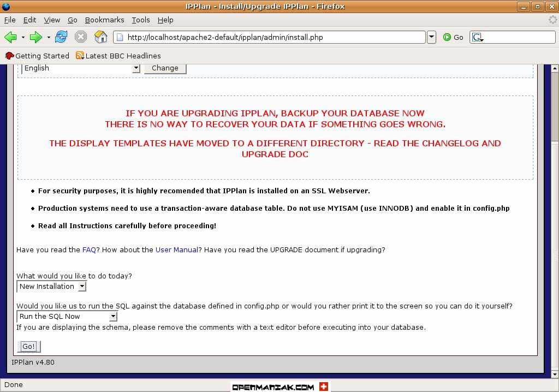Expand the Run the SQL Now dropdown

click(x=67, y=316)
